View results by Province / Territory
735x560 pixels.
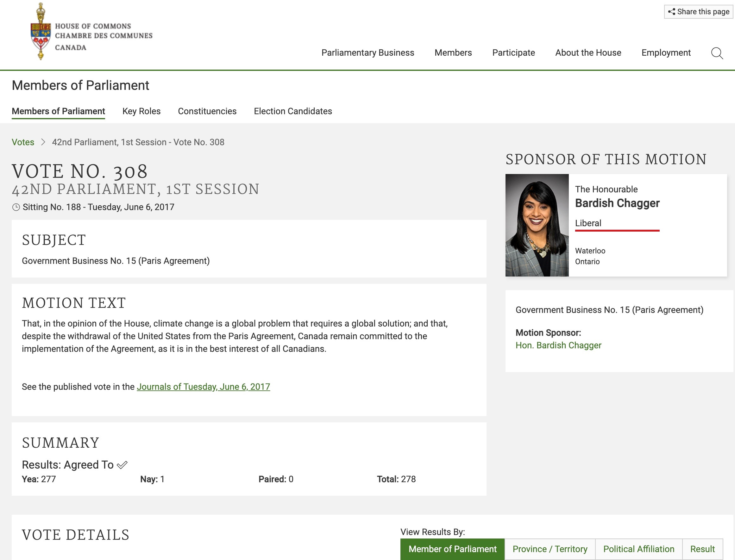pyautogui.click(x=550, y=549)
